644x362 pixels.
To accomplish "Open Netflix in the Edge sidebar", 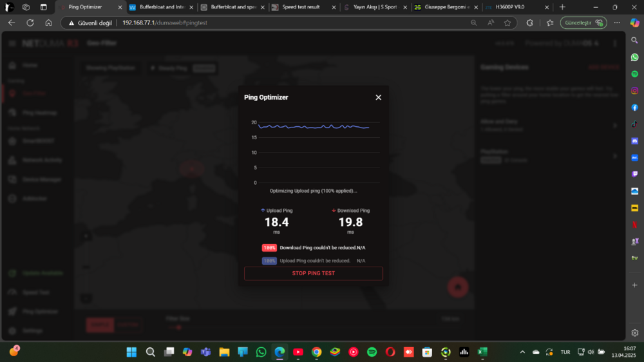I will tap(634, 225).
